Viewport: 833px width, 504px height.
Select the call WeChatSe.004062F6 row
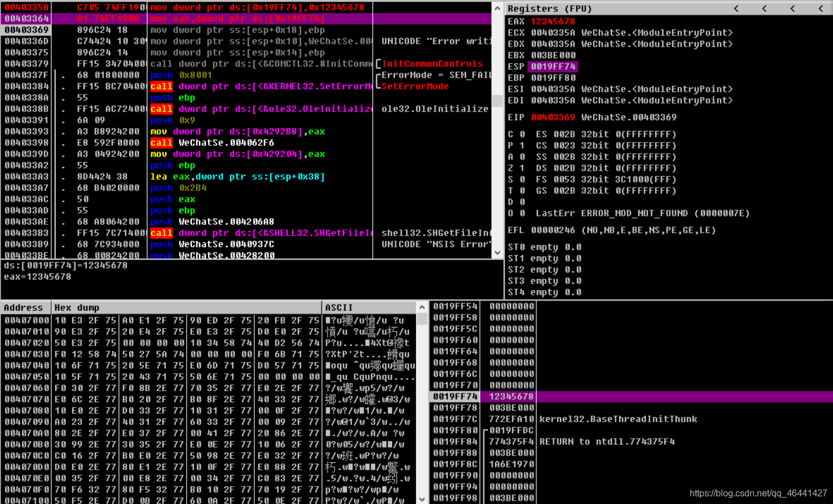click(x=246, y=143)
